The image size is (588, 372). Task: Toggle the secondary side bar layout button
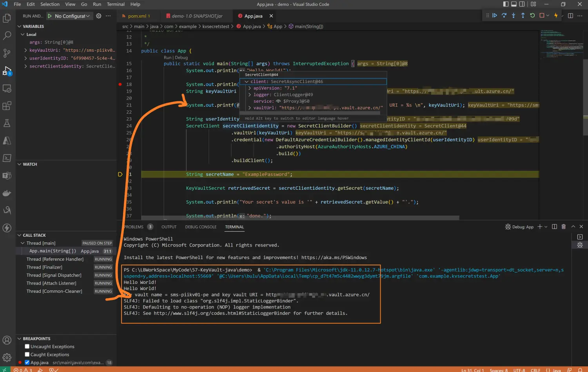522,4
